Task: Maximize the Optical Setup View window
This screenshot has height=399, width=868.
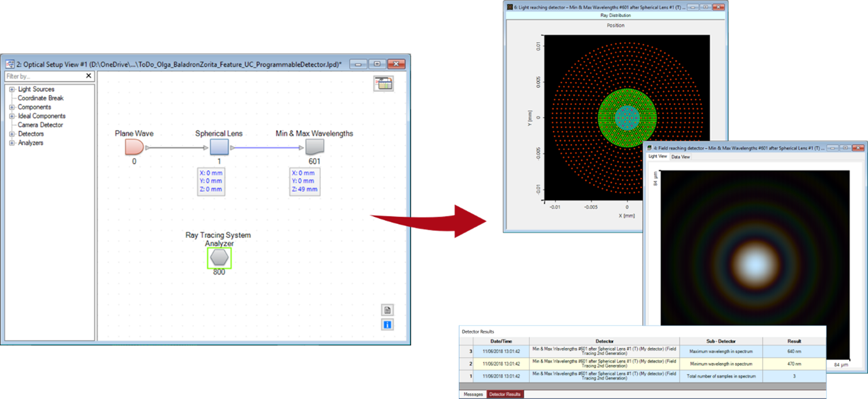Action: [x=377, y=64]
